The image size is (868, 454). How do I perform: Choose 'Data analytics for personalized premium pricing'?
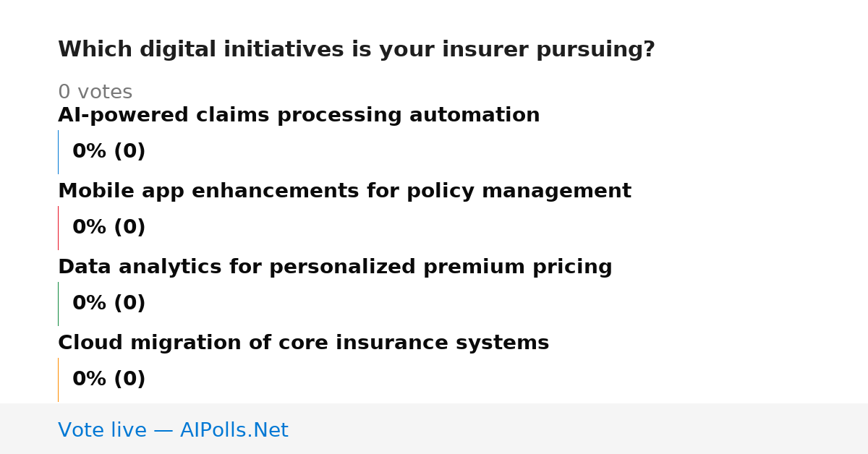(335, 267)
